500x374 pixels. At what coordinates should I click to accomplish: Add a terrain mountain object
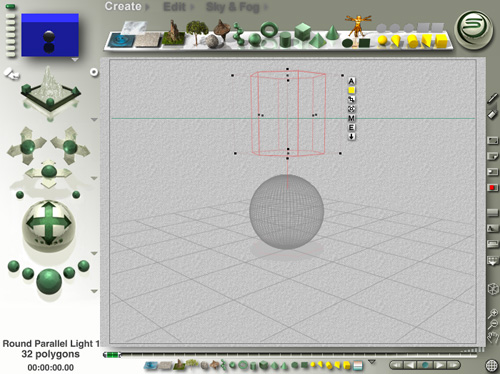173,33
